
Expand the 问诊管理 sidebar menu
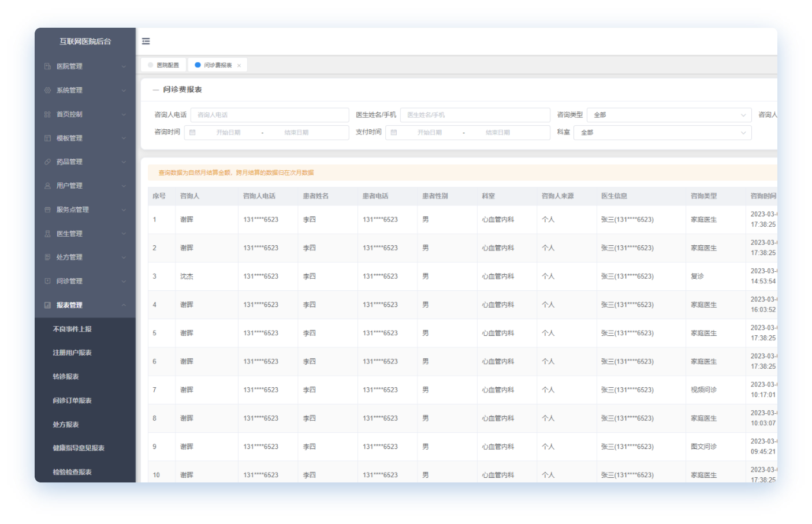click(85, 282)
